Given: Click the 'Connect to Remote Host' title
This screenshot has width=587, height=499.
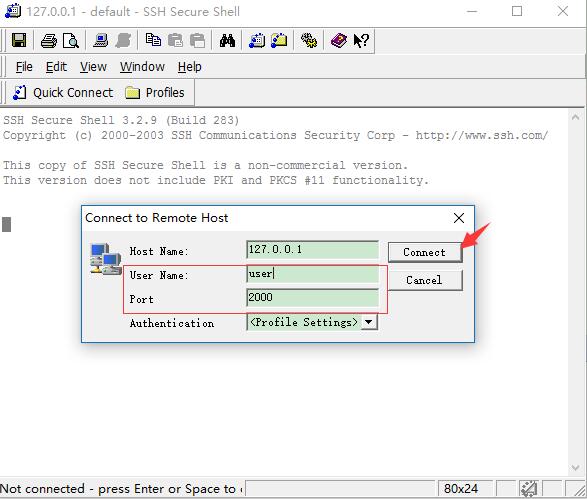Looking at the screenshot, I should [156, 217].
